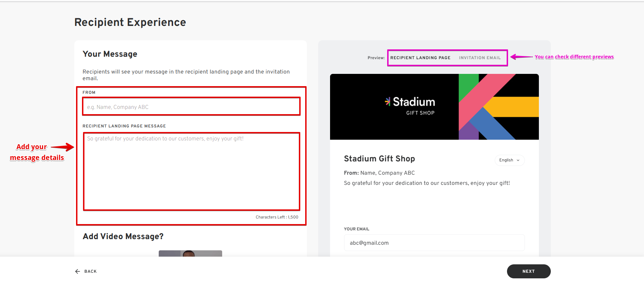Click the 'YOUR EMAIL' label in preview

pos(356,229)
